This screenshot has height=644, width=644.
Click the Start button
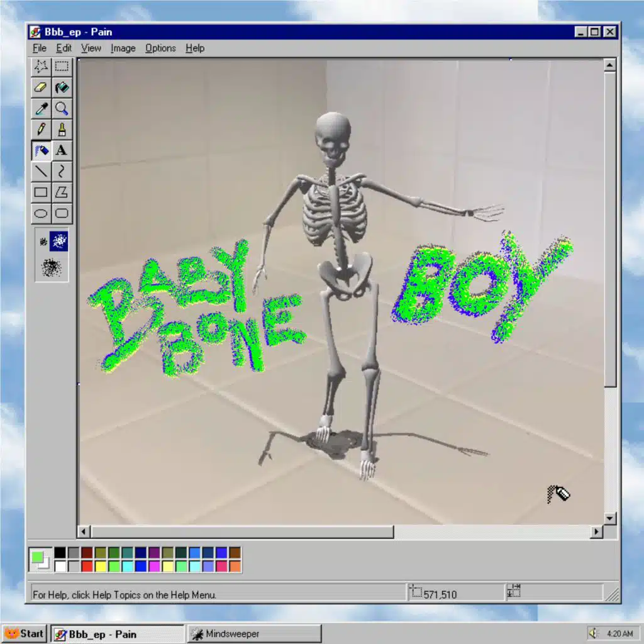click(25, 633)
